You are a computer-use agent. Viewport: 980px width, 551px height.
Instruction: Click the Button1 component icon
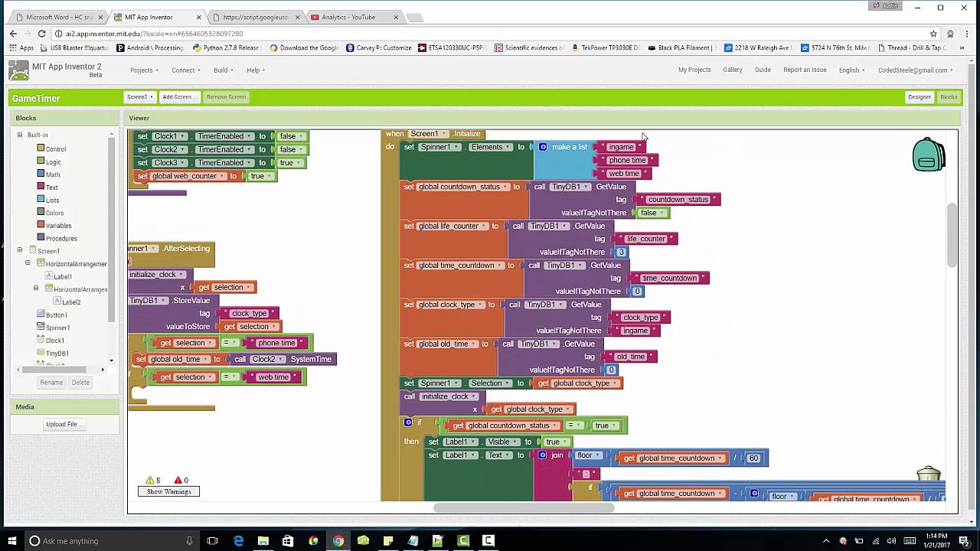pos(41,315)
